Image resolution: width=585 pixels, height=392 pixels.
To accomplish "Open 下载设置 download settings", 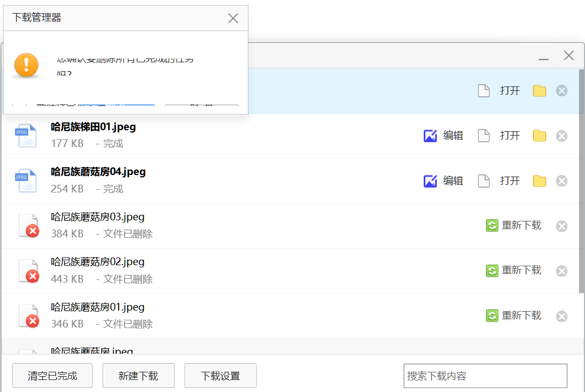I will pos(220,376).
